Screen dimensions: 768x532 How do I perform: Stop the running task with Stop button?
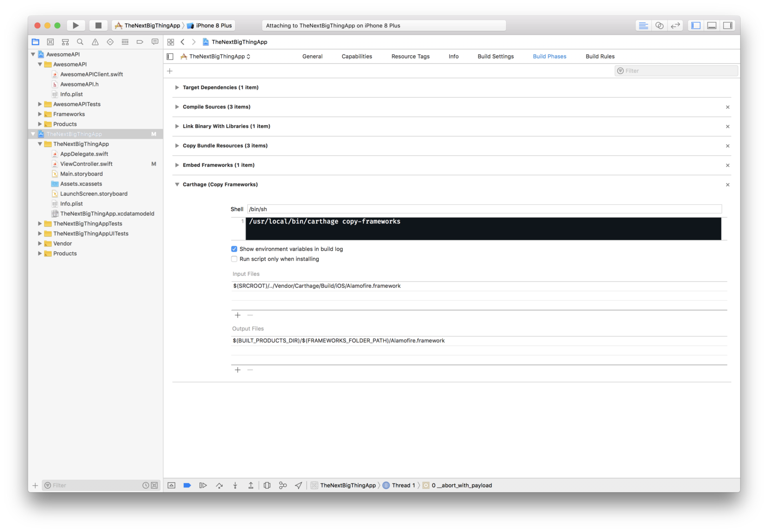pyautogui.click(x=98, y=25)
